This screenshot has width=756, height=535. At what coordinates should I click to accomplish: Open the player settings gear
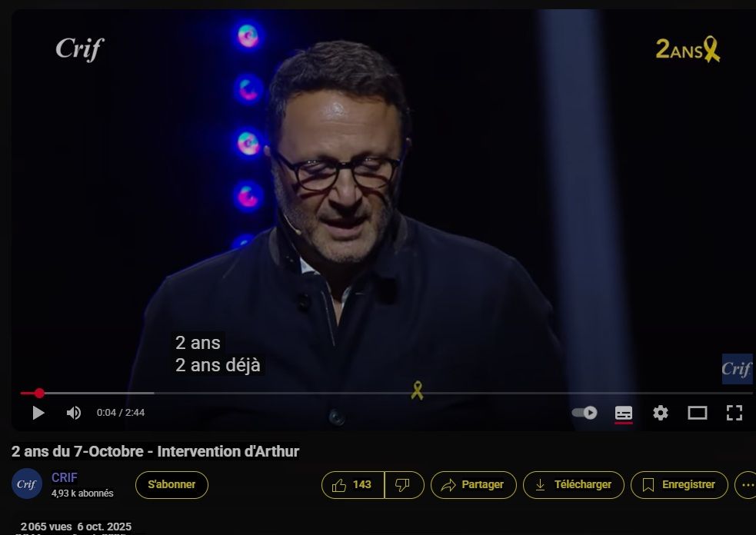(x=661, y=413)
